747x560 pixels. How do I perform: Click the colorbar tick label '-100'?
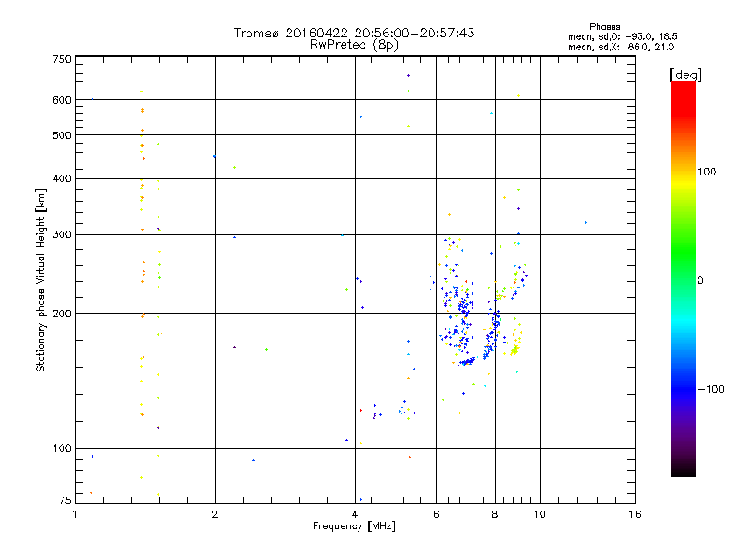click(x=711, y=389)
